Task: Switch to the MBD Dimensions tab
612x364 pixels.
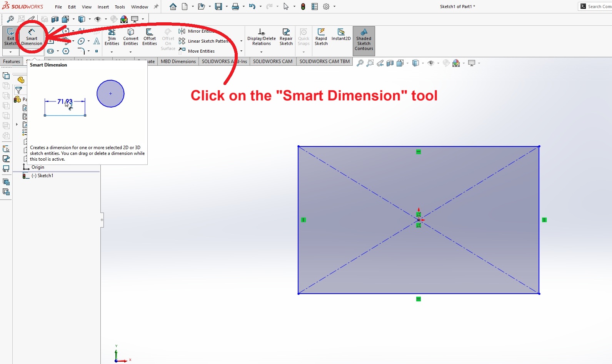Action: coord(178,61)
